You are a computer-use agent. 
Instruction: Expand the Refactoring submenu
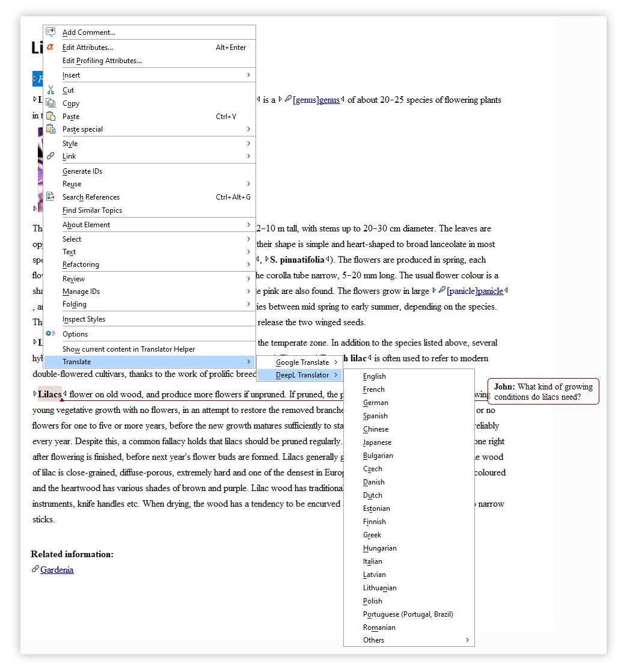coord(150,264)
